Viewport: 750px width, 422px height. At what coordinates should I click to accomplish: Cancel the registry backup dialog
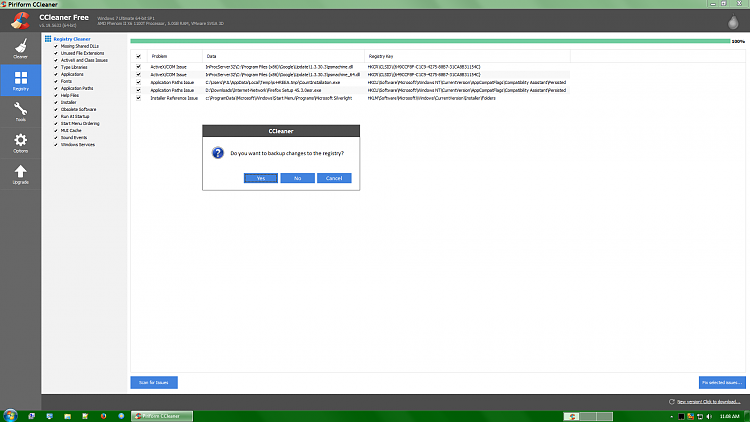point(334,178)
